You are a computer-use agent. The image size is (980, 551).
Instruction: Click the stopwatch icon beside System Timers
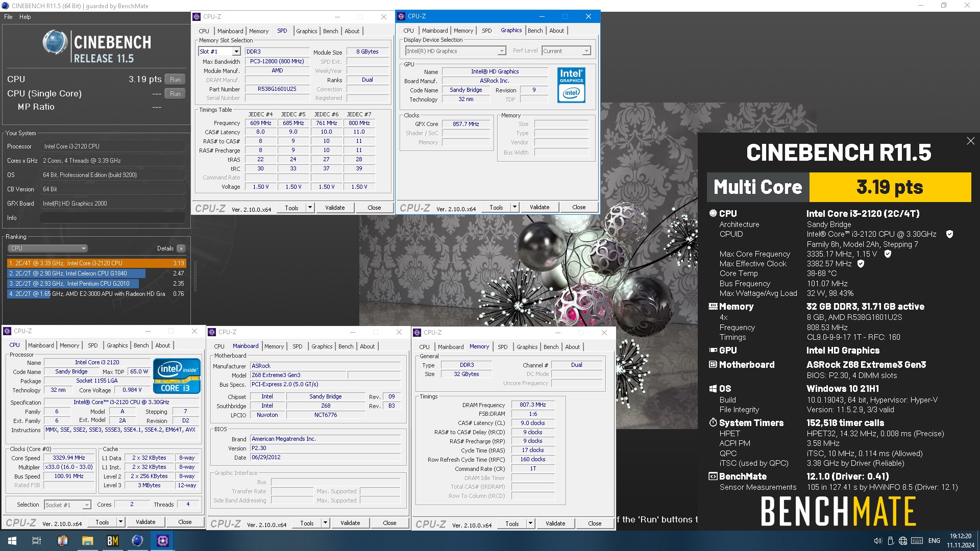(713, 422)
